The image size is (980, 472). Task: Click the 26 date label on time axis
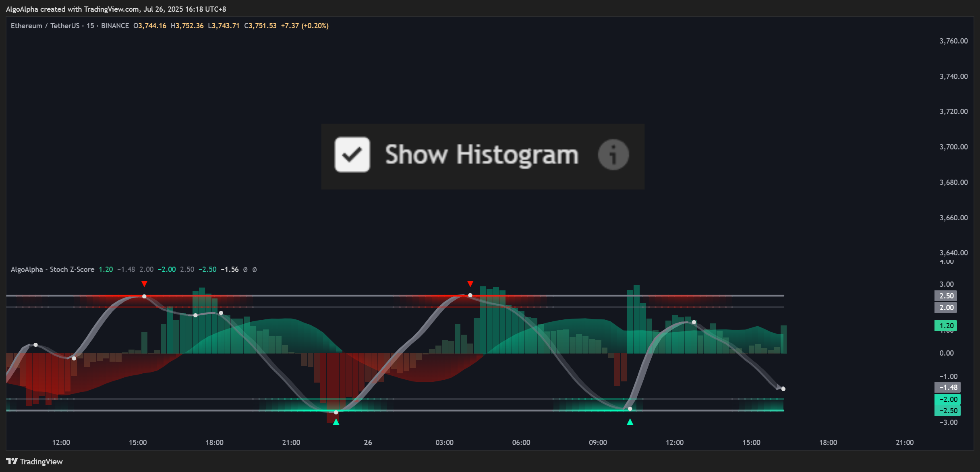pyautogui.click(x=368, y=443)
